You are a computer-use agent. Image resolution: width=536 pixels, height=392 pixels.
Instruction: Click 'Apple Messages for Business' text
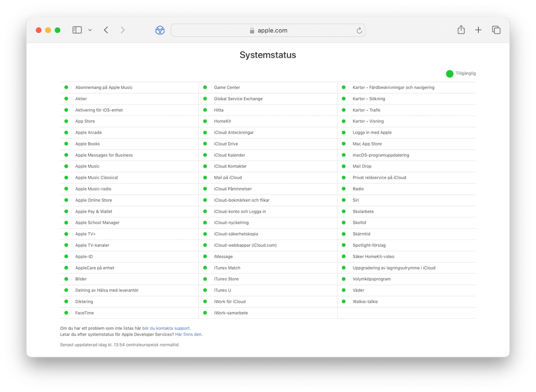pyautogui.click(x=104, y=155)
